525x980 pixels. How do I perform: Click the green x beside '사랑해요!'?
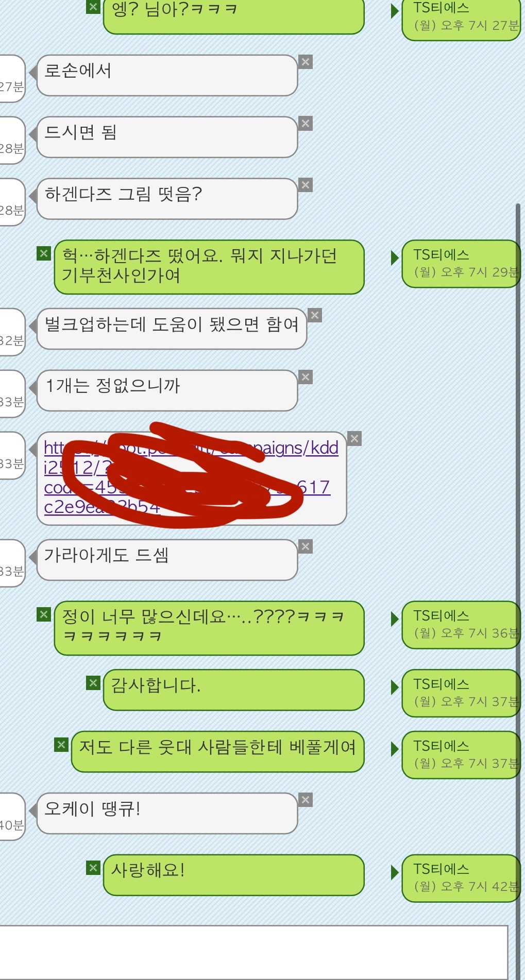click(x=93, y=868)
